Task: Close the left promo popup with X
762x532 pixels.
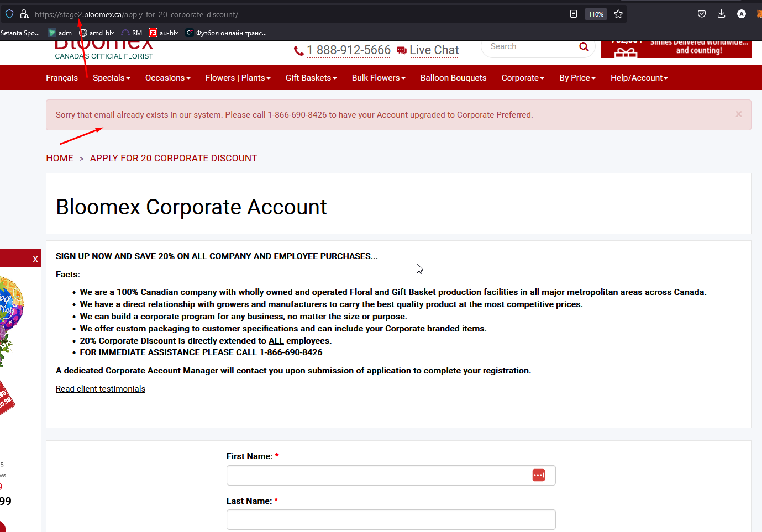Action: tap(35, 259)
